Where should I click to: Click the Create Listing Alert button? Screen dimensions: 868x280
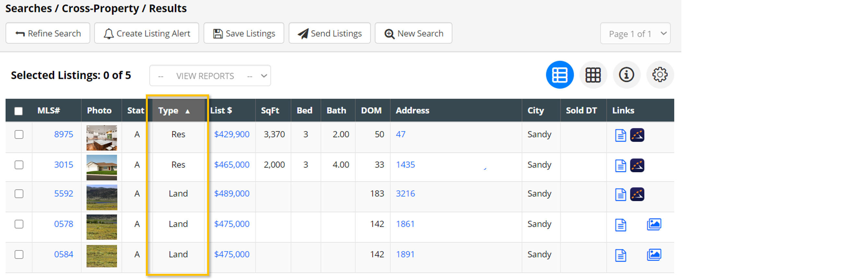pyautogui.click(x=147, y=33)
